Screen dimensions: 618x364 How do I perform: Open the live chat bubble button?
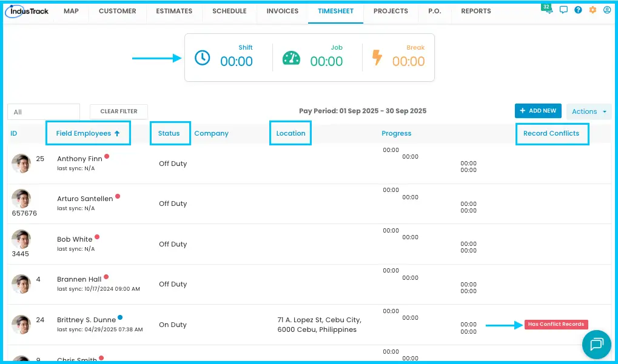(x=597, y=345)
